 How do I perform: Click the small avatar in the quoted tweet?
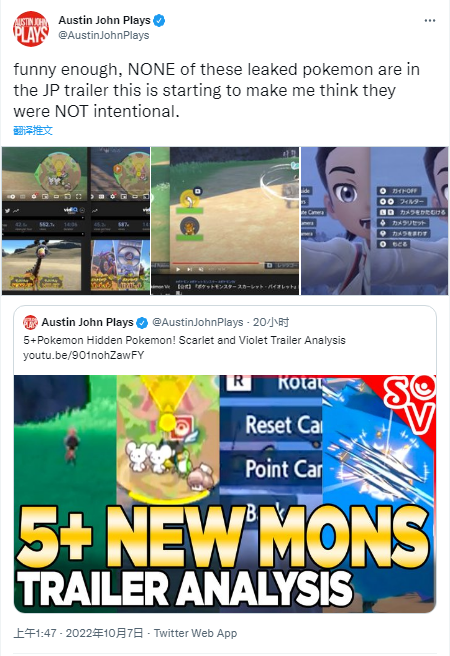30,322
